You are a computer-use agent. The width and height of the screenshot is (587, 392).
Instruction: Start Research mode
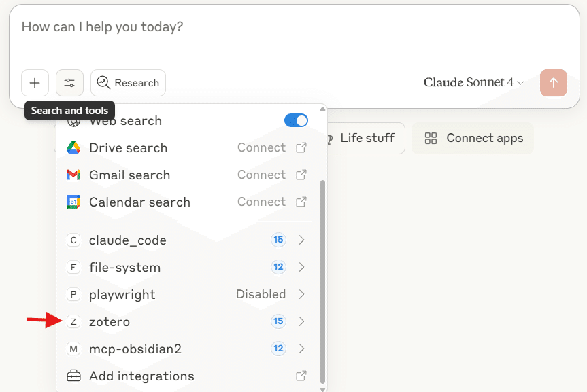128,83
